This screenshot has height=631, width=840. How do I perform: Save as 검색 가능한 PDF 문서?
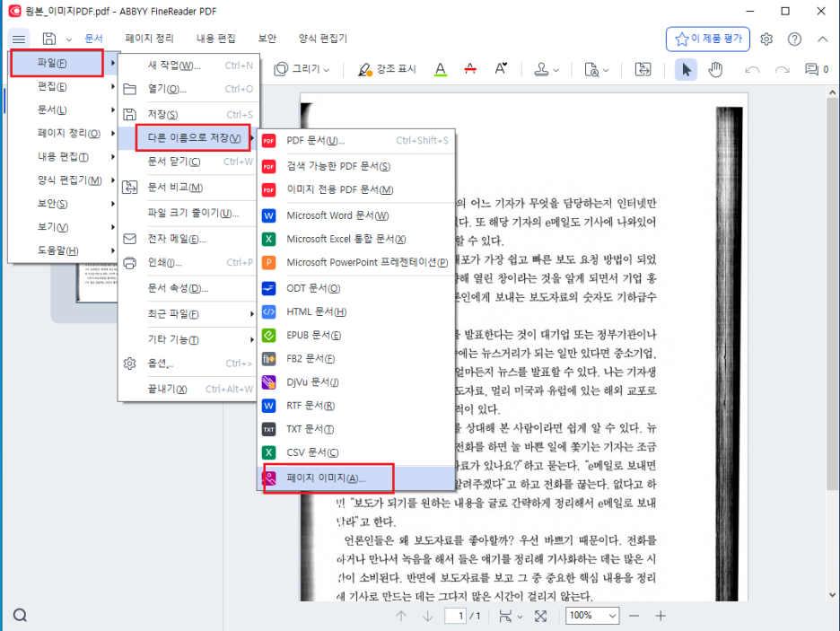click(x=357, y=166)
